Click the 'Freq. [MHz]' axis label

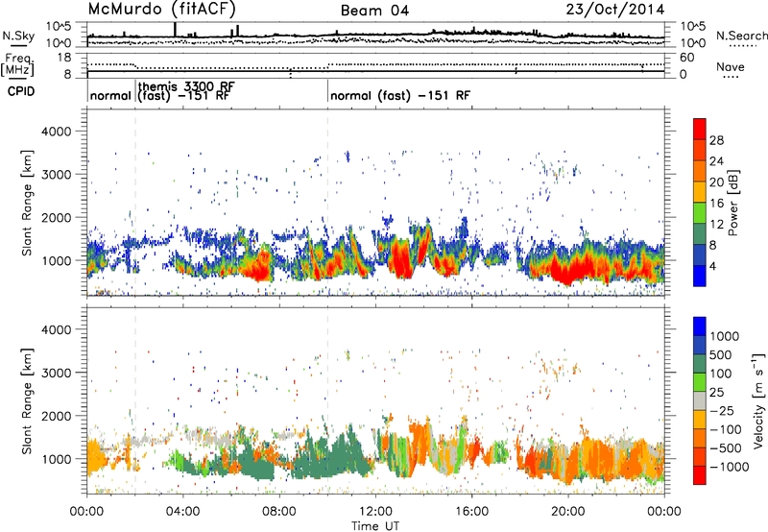point(18,65)
